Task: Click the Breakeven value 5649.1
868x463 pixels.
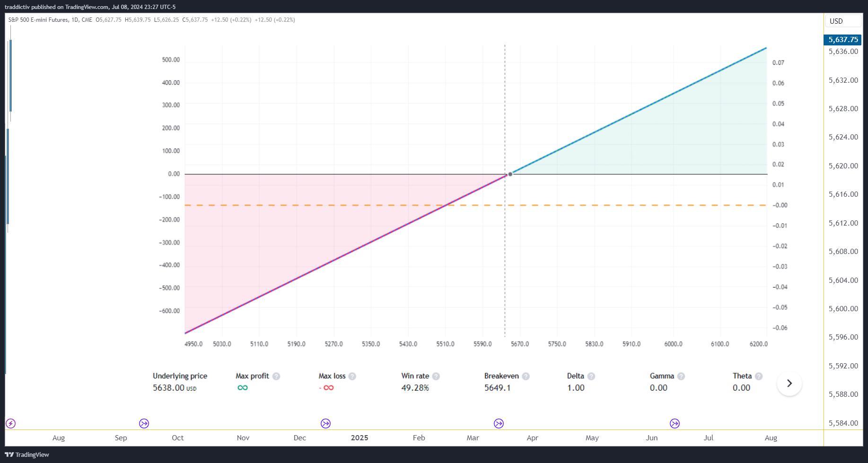Action: click(x=497, y=388)
